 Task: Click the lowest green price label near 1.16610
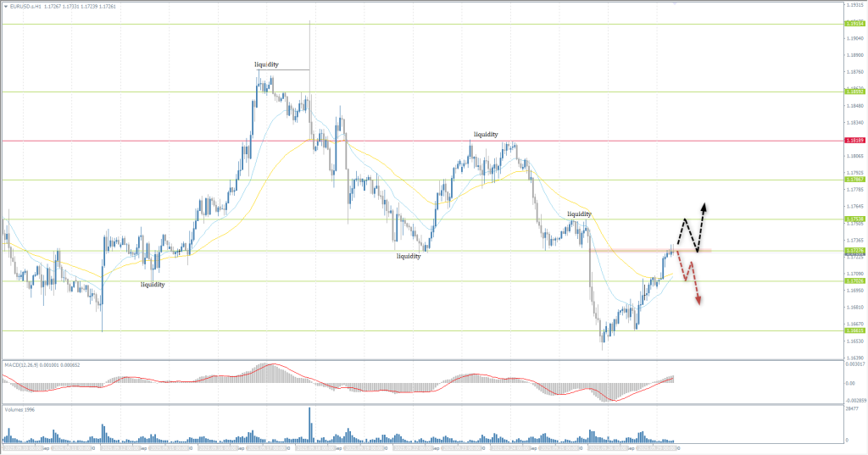(x=854, y=331)
